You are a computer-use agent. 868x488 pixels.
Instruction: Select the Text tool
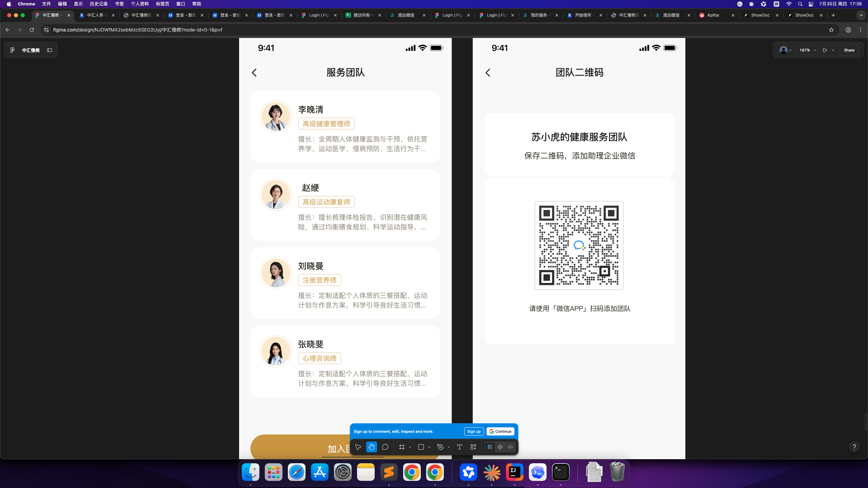[459, 447]
